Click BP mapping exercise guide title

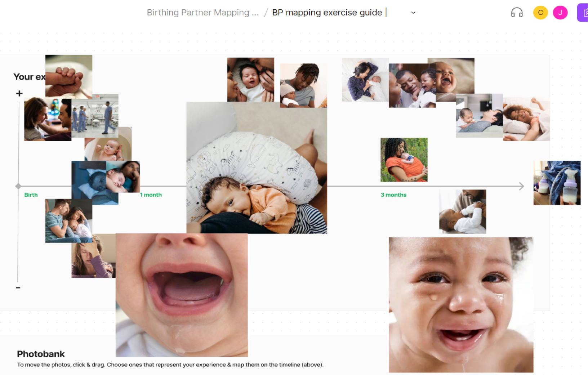(x=327, y=13)
